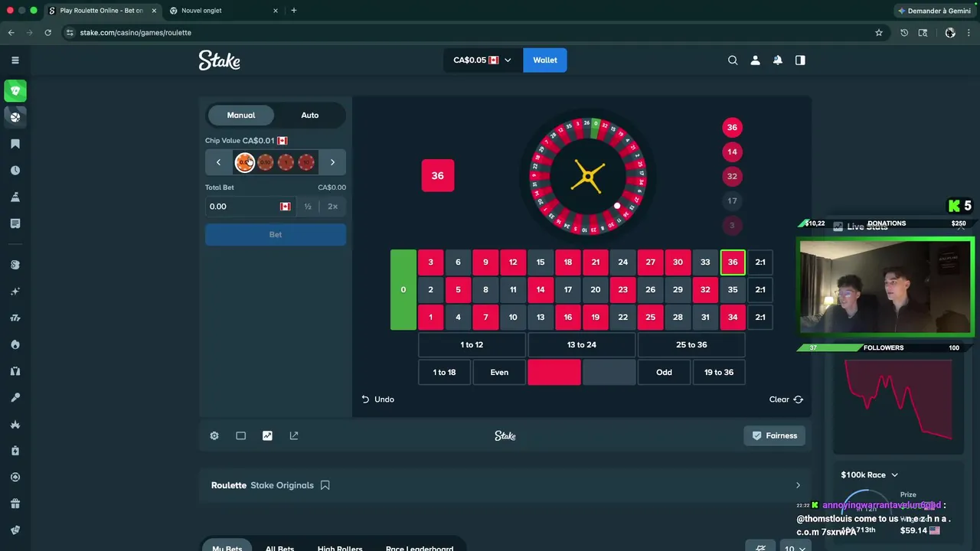
Task: Open the gift box icon in sidebar
Action: pos(15,504)
